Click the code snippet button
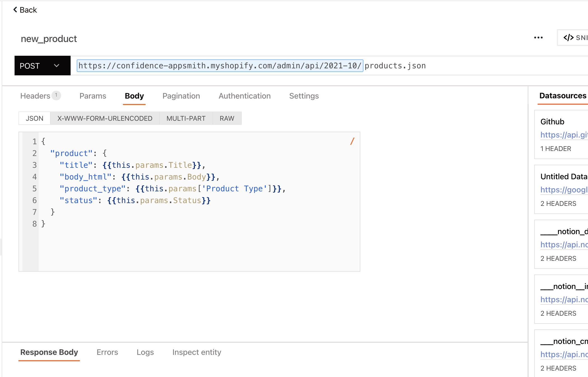This screenshot has width=588, height=377. coord(573,38)
